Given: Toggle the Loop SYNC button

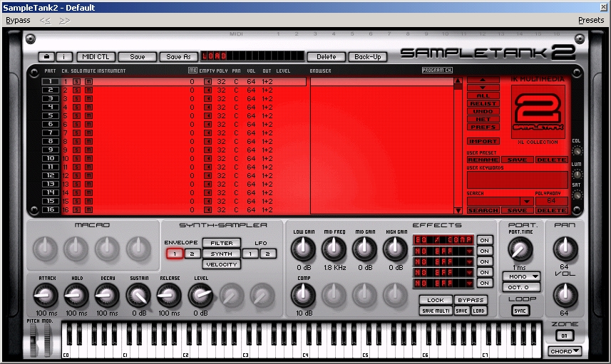Looking at the screenshot, I should tap(520, 311).
